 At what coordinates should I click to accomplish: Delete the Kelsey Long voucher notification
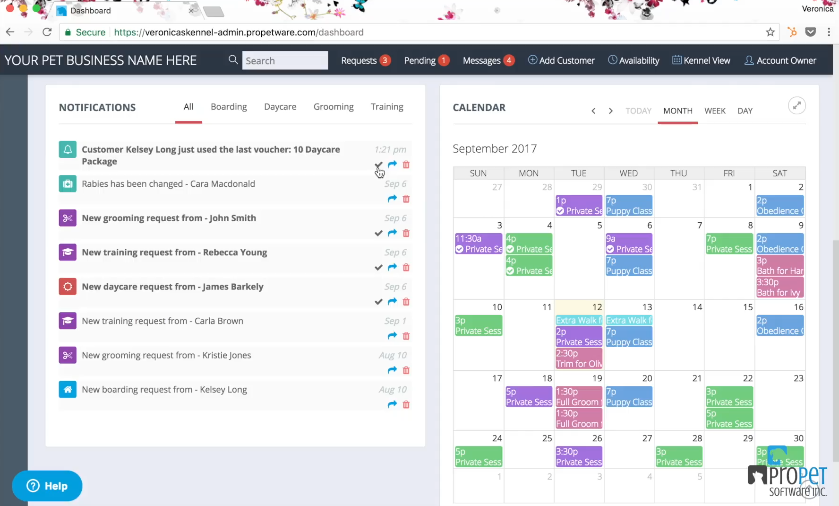click(406, 165)
